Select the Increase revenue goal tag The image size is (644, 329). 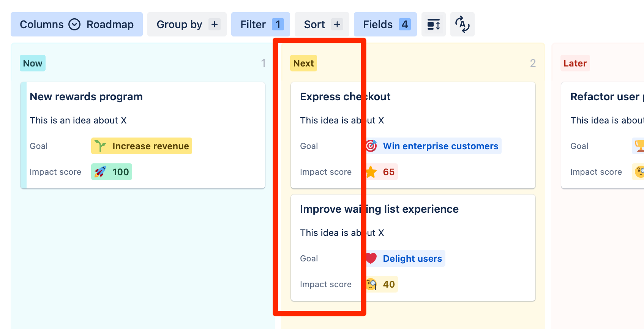pos(142,146)
